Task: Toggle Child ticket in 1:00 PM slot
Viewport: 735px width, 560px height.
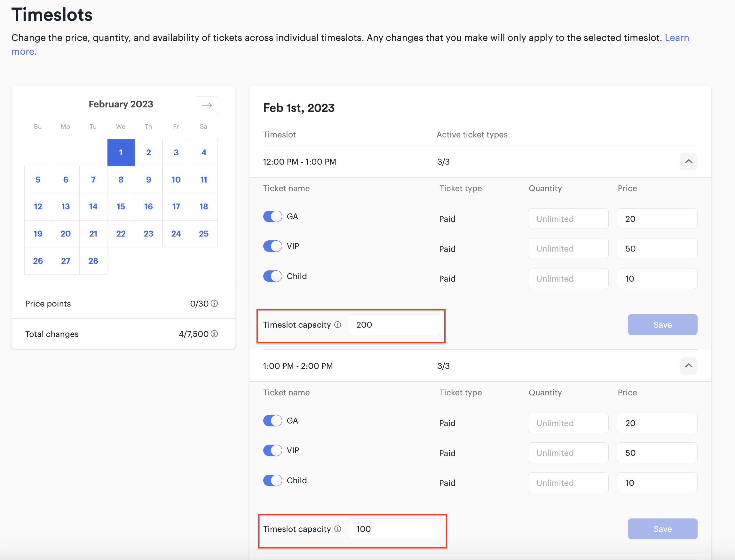Action: tap(273, 480)
